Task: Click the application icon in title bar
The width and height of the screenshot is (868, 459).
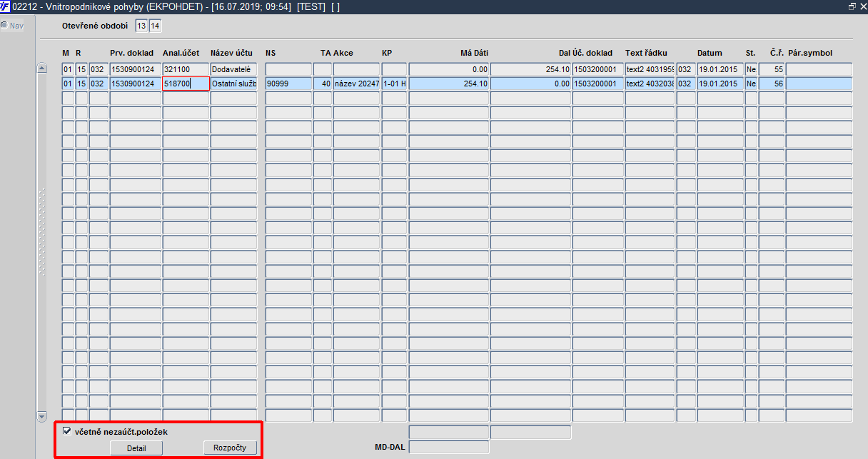Action: 5,6
